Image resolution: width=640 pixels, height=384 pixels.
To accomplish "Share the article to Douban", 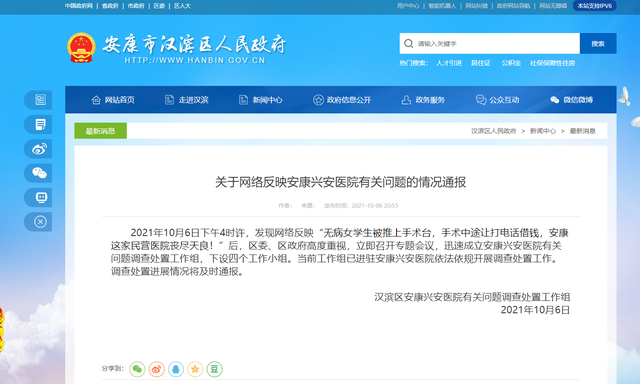I will pyautogui.click(x=214, y=369).
